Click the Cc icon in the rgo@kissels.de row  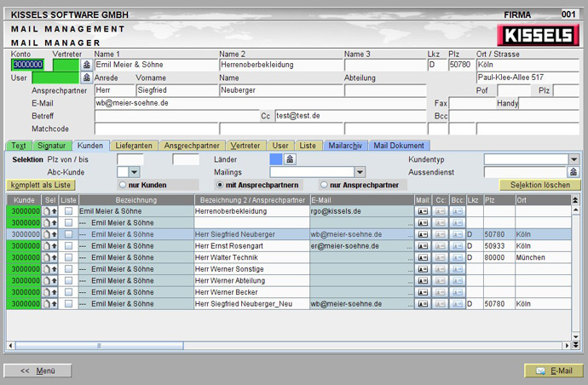(x=441, y=211)
